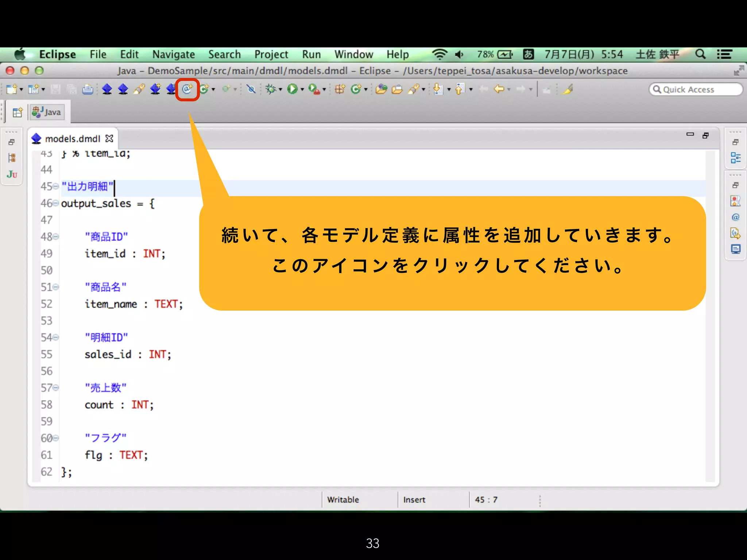The height and width of the screenshot is (560, 747).
Task: Click the Type Hierarchy icon in left sidebar
Action: click(x=12, y=158)
